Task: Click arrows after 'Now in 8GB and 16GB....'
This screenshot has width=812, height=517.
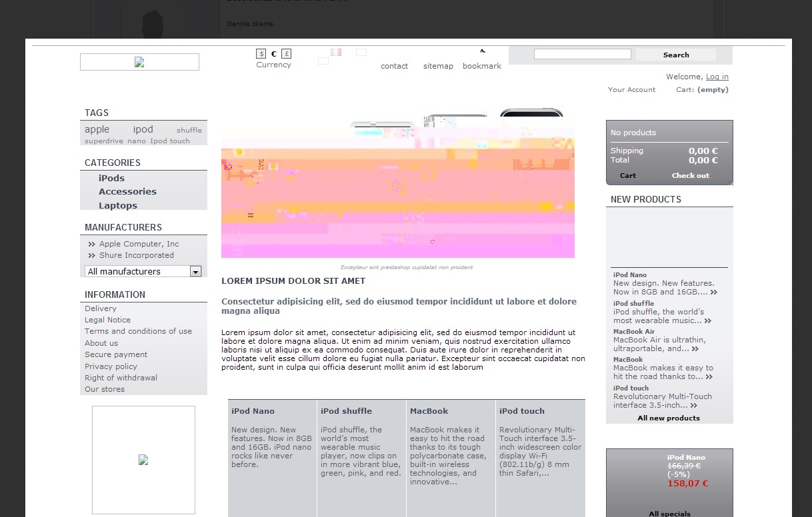Action: (714, 292)
